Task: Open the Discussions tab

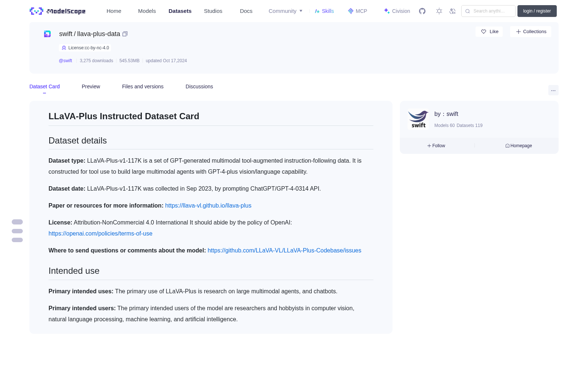Action: [x=199, y=86]
